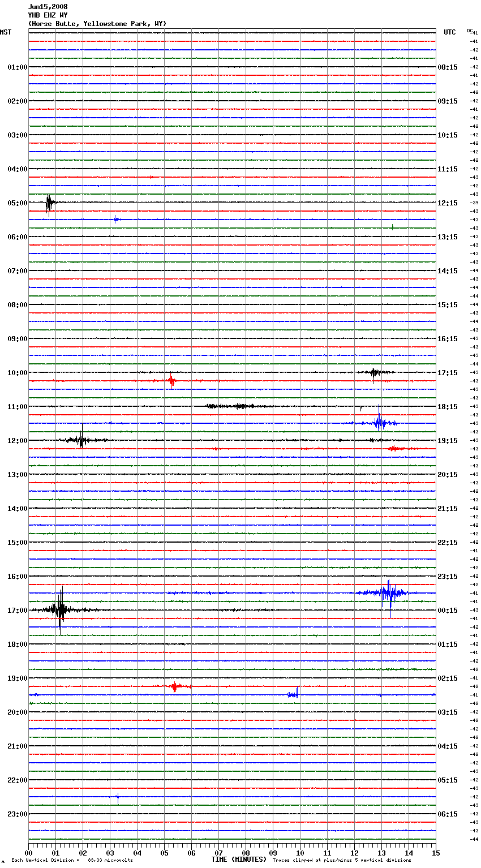Select the 05:00 MST hour label

pos(18,203)
